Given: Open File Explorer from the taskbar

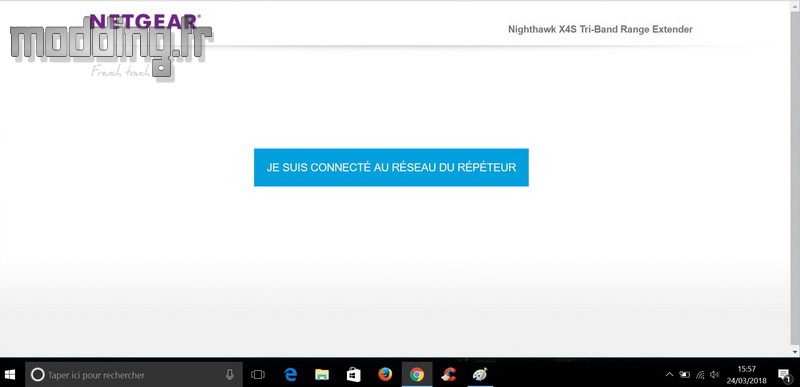Looking at the screenshot, I should pyautogui.click(x=321, y=375).
